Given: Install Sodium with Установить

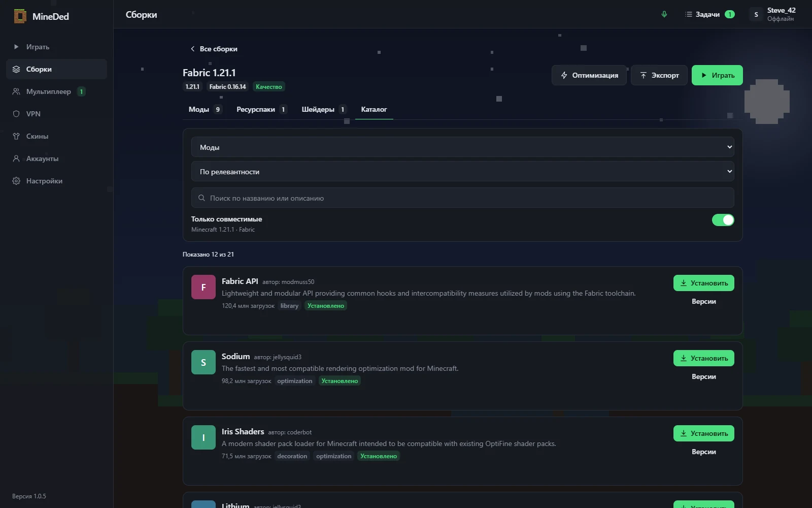Looking at the screenshot, I should point(704,358).
